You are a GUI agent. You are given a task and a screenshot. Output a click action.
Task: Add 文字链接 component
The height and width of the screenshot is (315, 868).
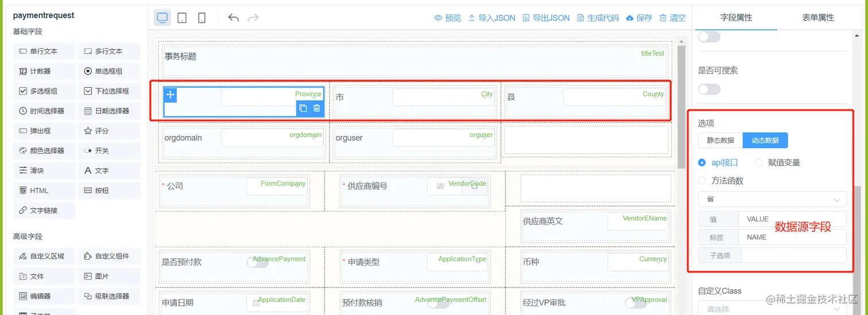pyautogui.click(x=44, y=211)
